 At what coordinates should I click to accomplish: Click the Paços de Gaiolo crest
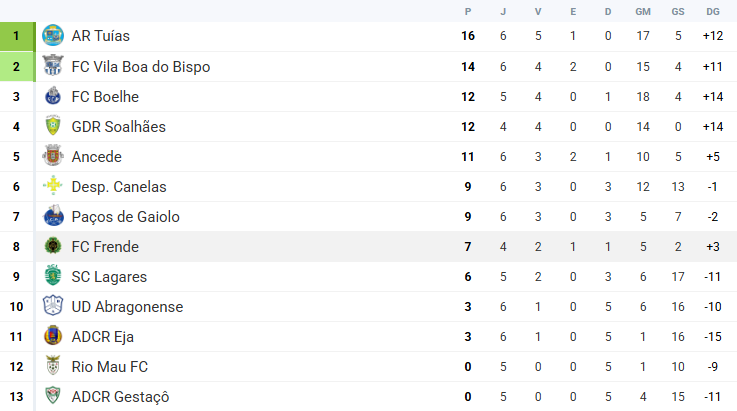53,217
